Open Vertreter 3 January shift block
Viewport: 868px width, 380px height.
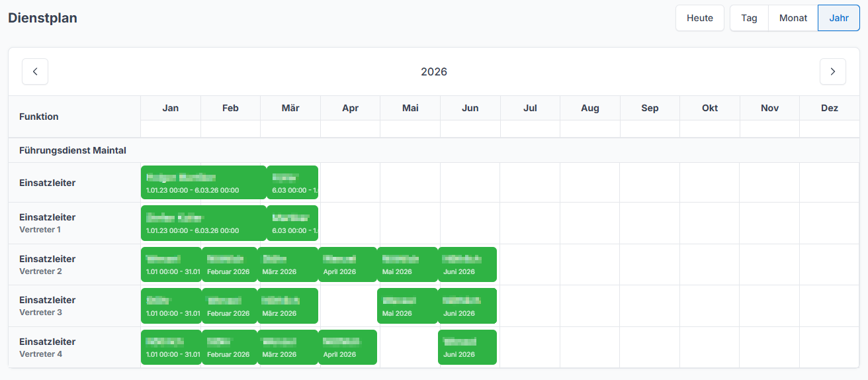coord(171,306)
